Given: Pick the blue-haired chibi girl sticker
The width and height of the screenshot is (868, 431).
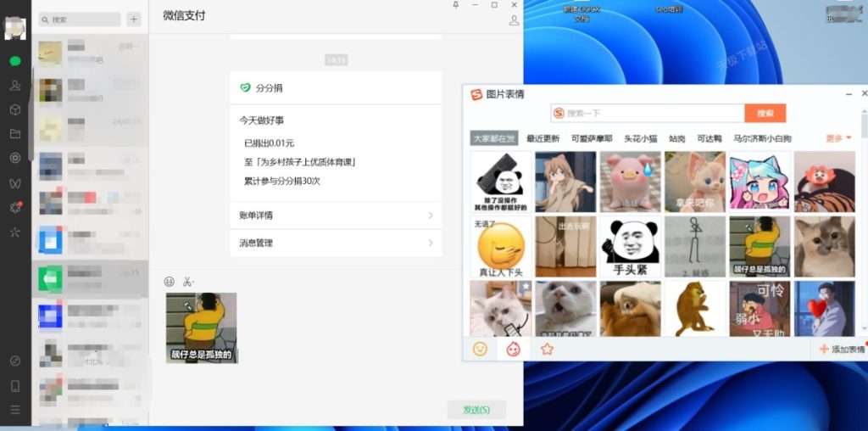Looking at the screenshot, I should [x=759, y=182].
